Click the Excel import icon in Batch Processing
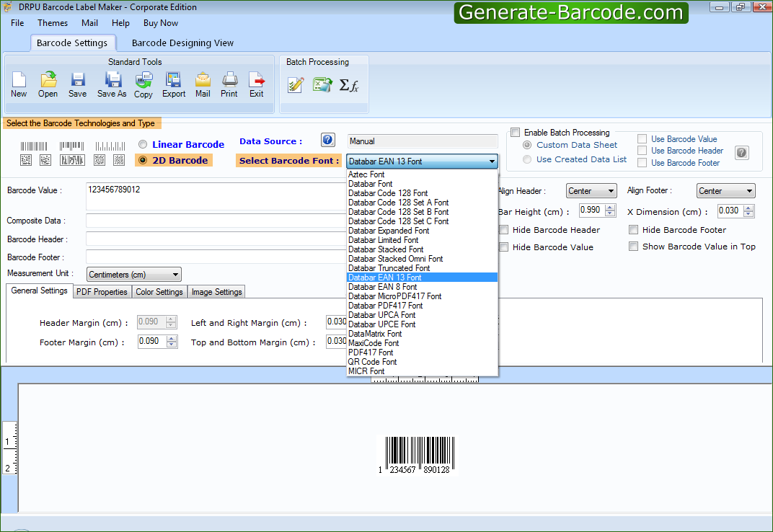The width and height of the screenshot is (773, 532). 322,84
